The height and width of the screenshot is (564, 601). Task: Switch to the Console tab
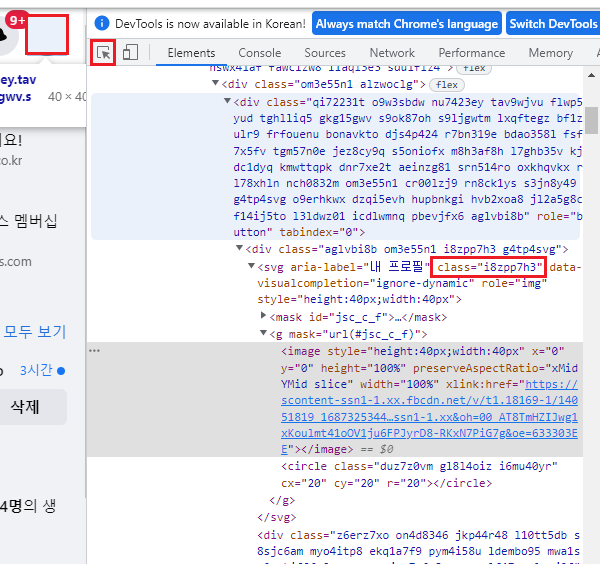coord(260,53)
